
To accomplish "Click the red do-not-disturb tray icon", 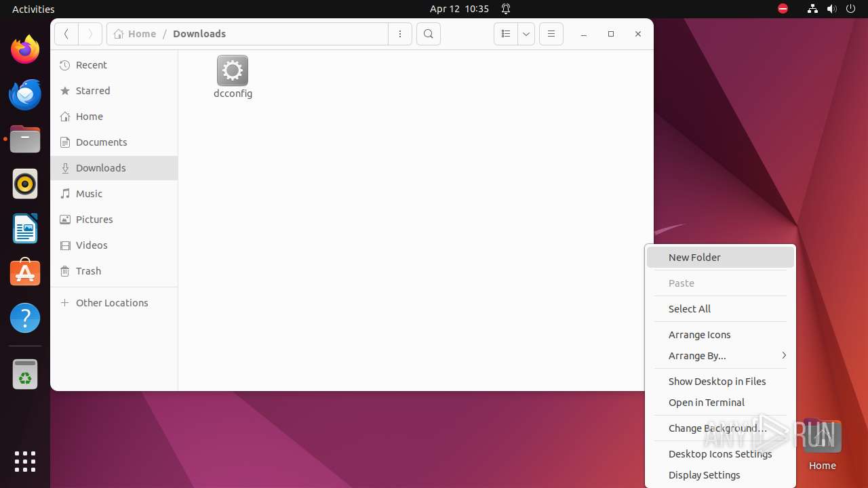I will (783, 9).
